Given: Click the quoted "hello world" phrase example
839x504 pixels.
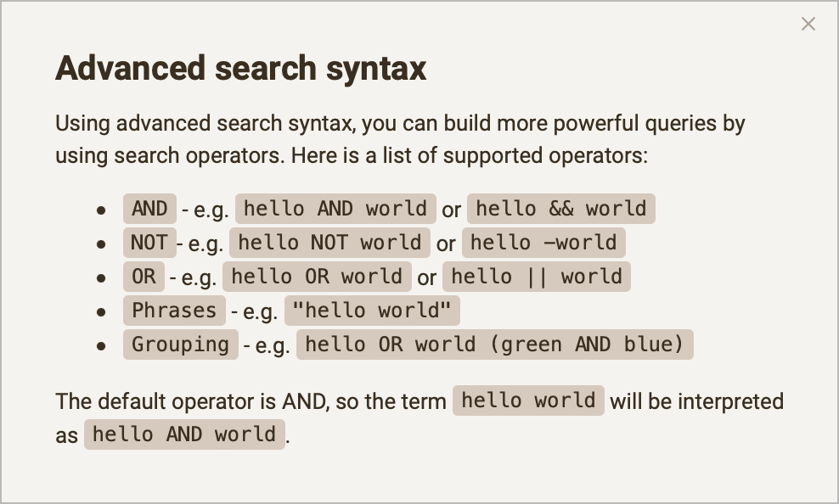Looking at the screenshot, I should [x=372, y=311].
